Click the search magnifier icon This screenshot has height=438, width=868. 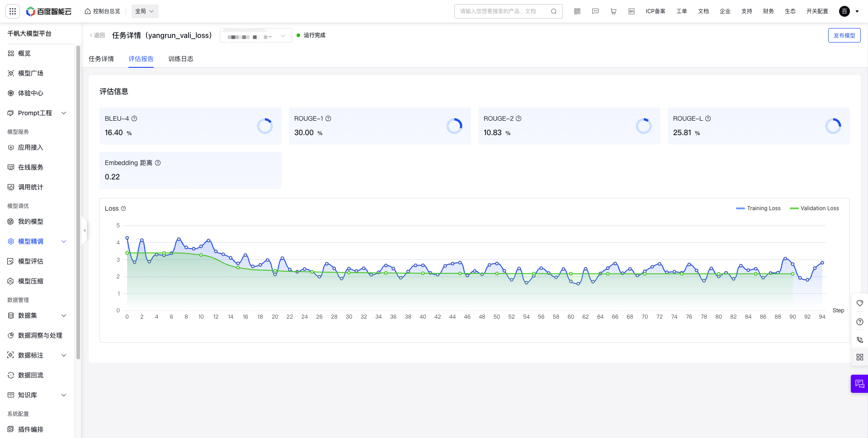click(x=554, y=11)
